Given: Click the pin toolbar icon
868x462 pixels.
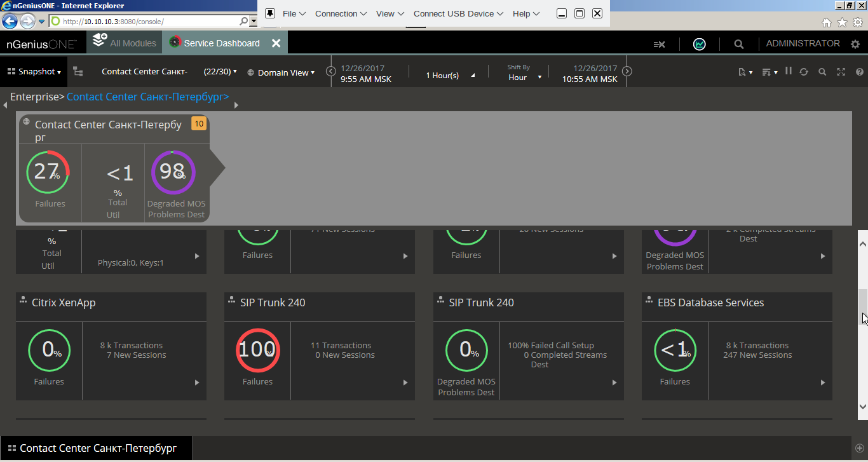Looking at the screenshot, I should tap(269, 13).
